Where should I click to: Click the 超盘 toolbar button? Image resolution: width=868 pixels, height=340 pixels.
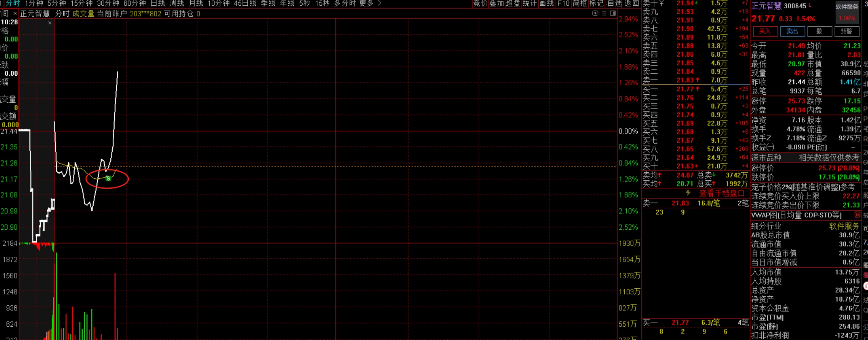point(513,3)
